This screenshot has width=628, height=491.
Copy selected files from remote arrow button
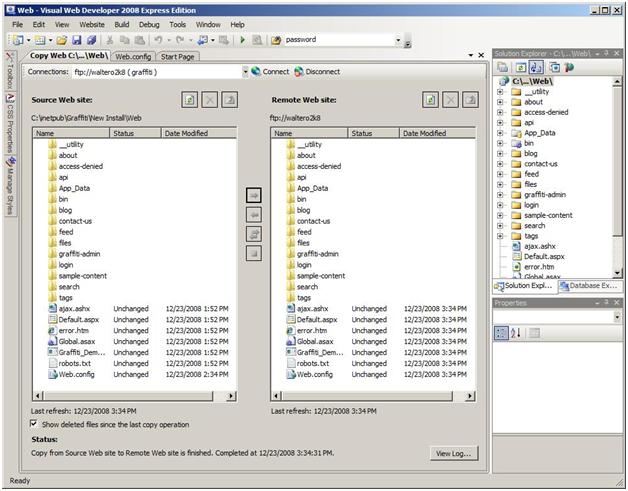254,215
